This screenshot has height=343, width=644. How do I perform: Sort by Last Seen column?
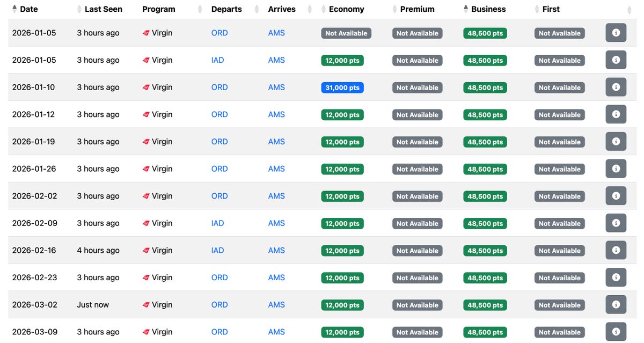(x=104, y=9)
